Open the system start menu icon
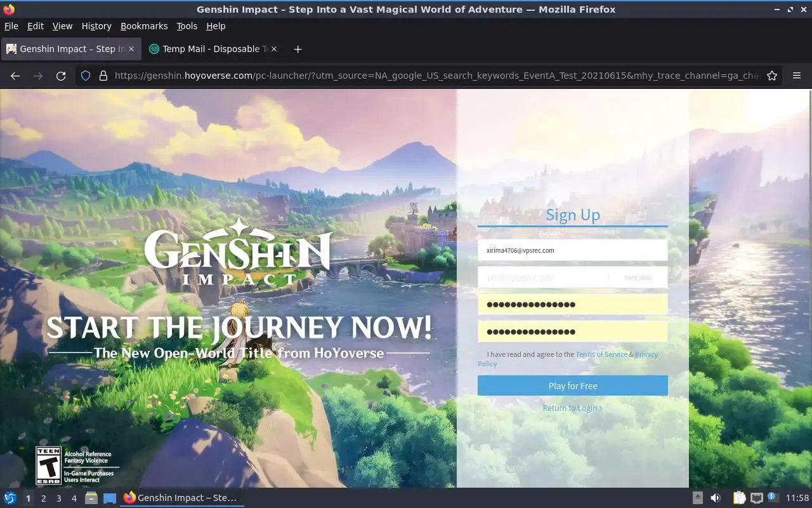The height and width of the screenshot is (508, 812). (x=10, y=498)
